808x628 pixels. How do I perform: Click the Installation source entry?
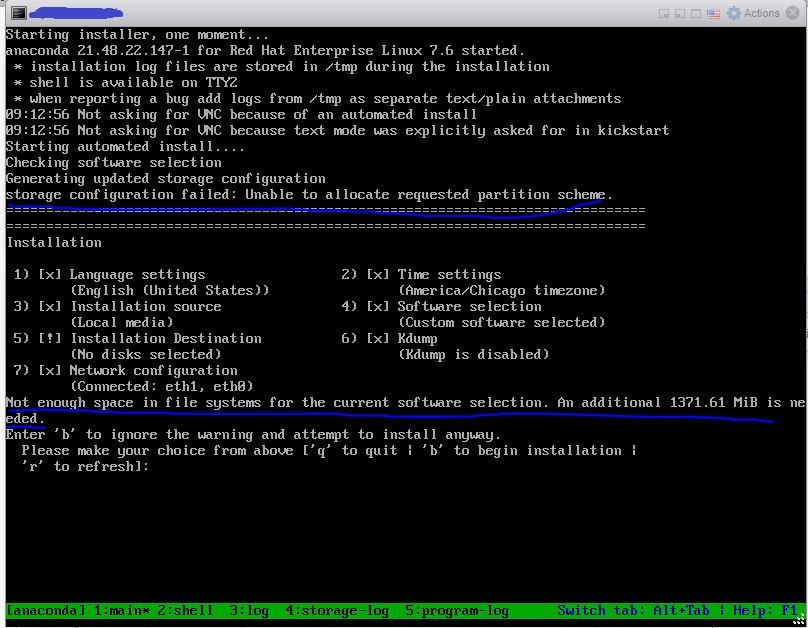(x=119, y=306)
